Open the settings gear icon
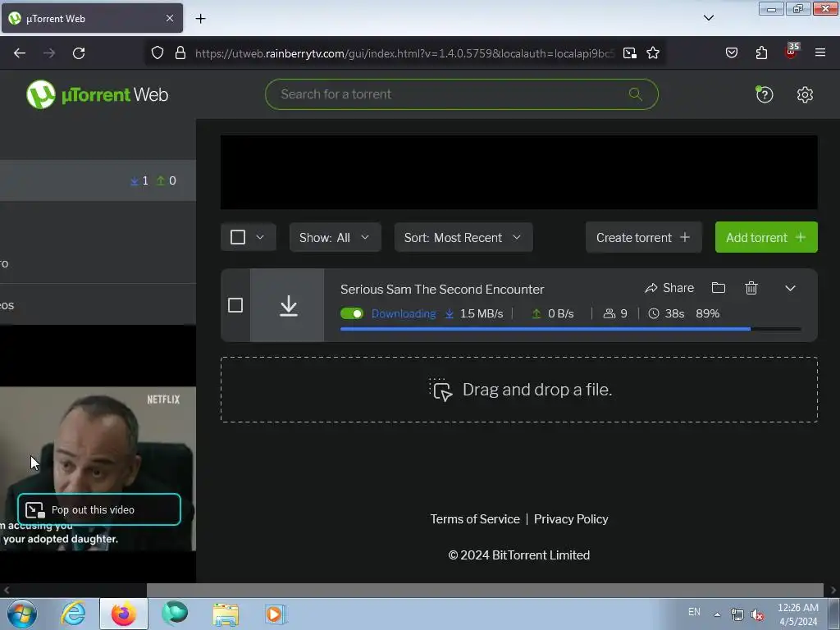 (x=805, y=95)
